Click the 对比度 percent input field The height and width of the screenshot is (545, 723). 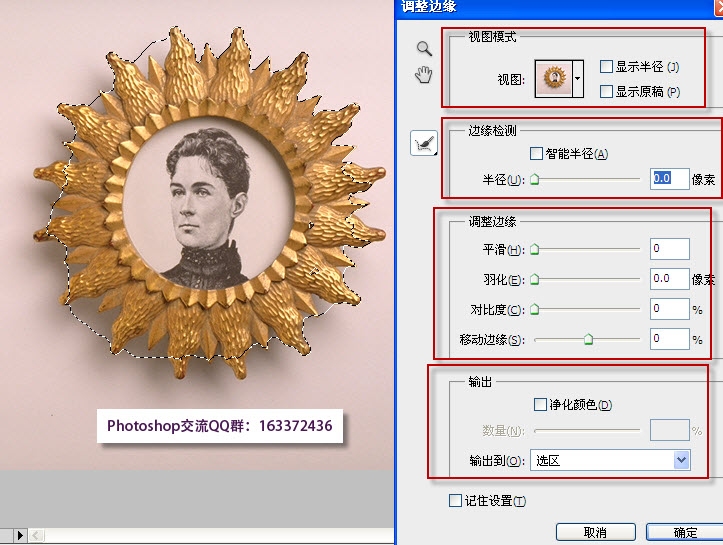pos(670,309)
